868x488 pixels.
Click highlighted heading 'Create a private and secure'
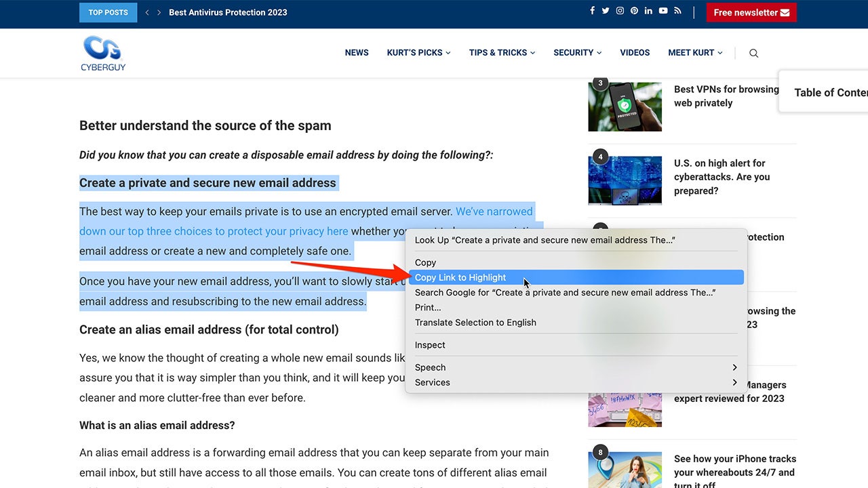pos(208,182)
